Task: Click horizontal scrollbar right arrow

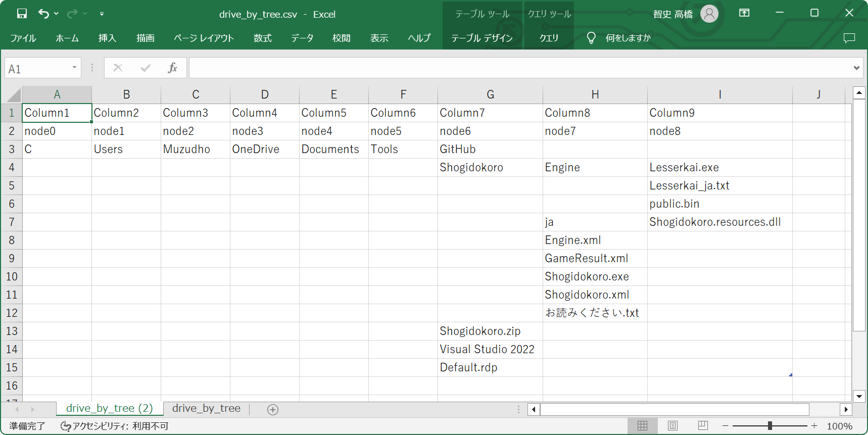Action: pyautogui.click(x=846, y=409)
